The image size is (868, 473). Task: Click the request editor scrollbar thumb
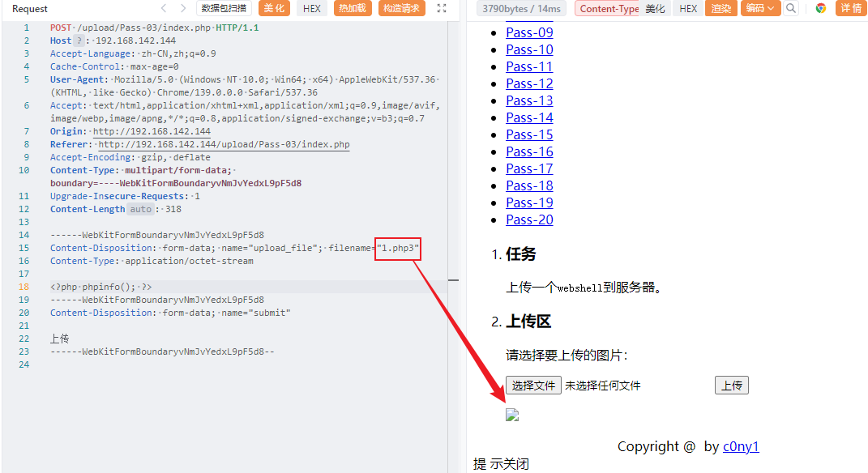(x=453, y=280)
